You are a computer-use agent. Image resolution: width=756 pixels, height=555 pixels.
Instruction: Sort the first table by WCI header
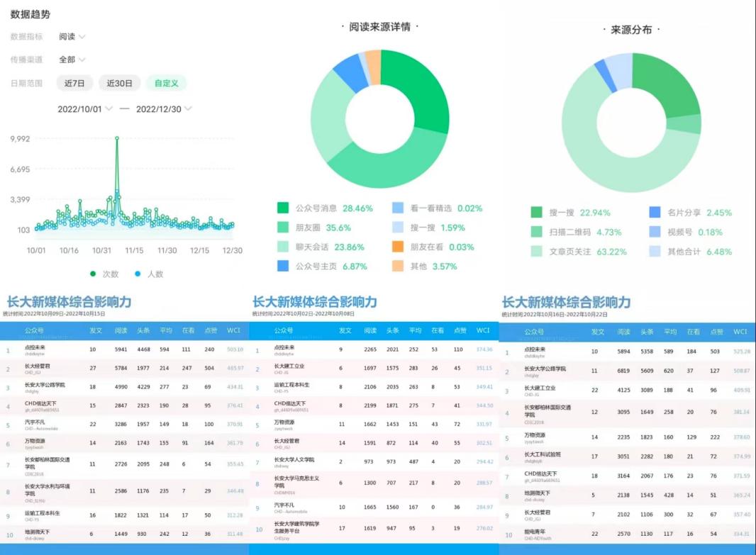[x=233, y=330]
